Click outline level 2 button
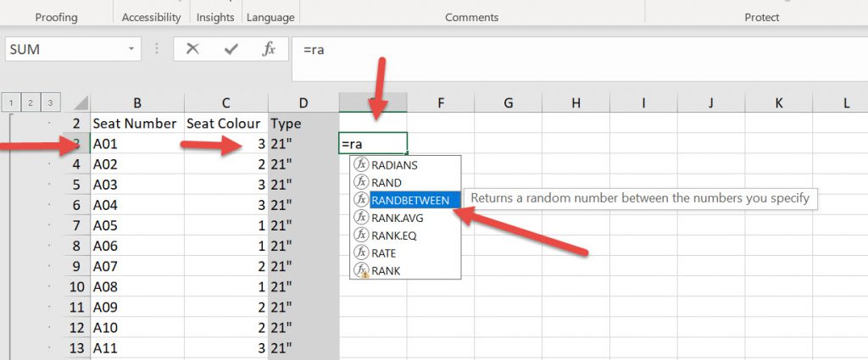868x360 pixels. tap(31, 102)
